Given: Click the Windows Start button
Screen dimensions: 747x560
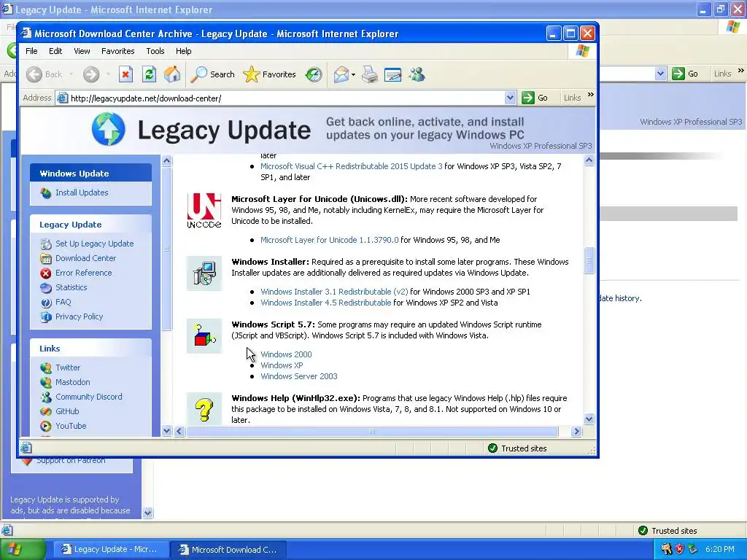Looking at the screenshot, I should coord(23,549).
